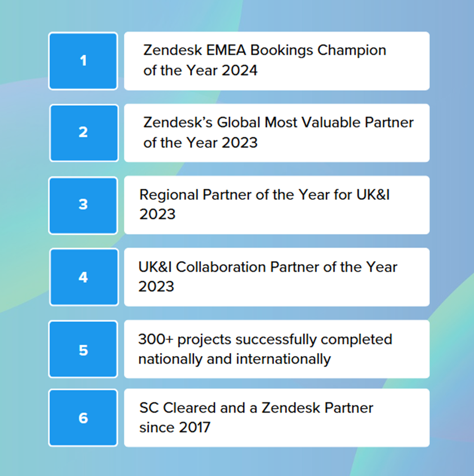
Task: Select the SC Cleared Zendesk Partner card
Action: tap(277, 418)
